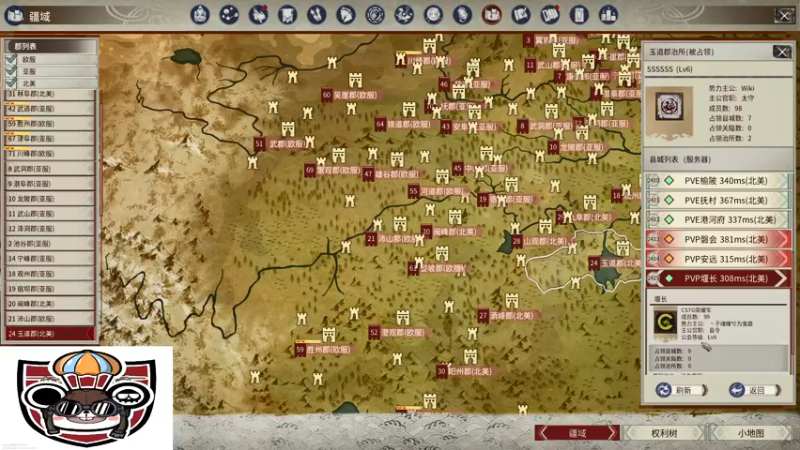Screen dimensions: 800x450
Task: Open the round face mask icon
Action: (433, 15)
